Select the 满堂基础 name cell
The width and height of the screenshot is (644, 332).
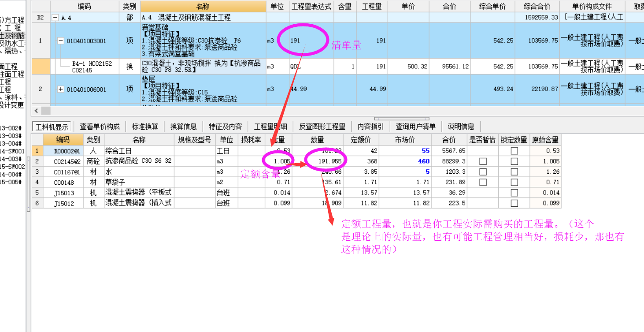pyautogui.click(x=203, y=41)
